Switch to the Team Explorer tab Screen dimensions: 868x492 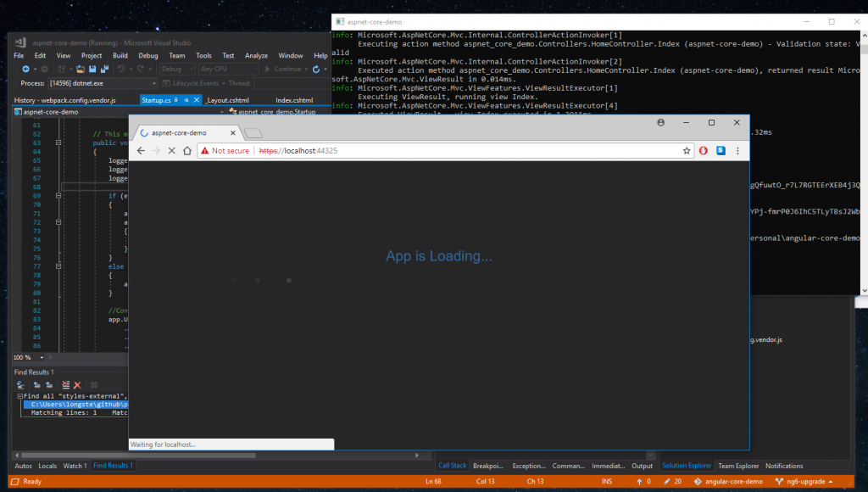tap(738, 466)
